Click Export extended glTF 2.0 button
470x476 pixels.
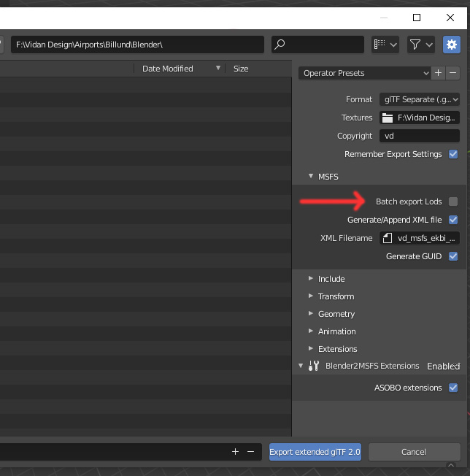point(315,452)
